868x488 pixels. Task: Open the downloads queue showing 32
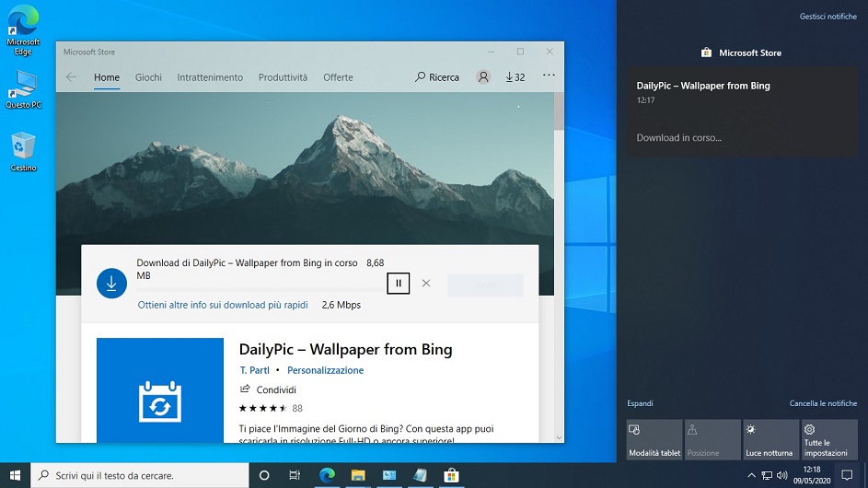515,77
